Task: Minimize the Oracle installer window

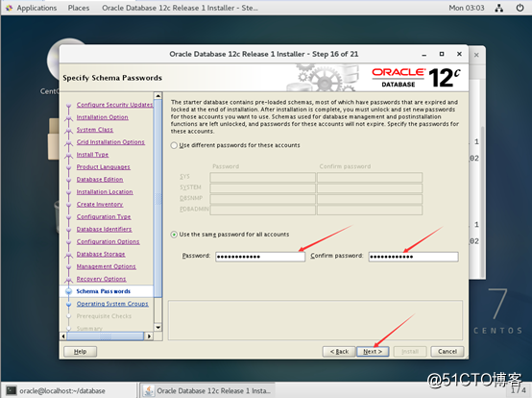Action: [x=424, y=55]
